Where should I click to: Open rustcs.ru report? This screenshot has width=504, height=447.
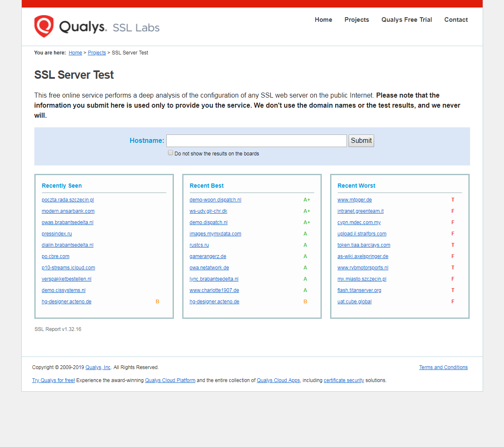[x=199, y=245]
